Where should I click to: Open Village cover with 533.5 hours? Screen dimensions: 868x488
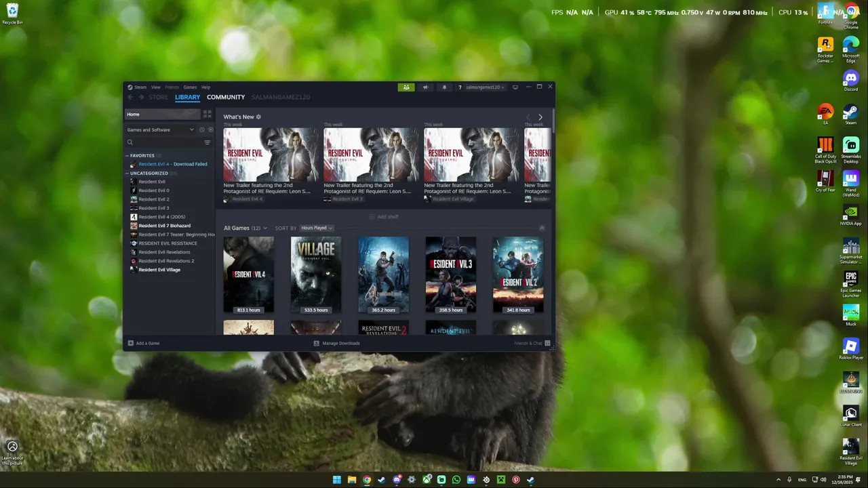(x=316, y=275)
